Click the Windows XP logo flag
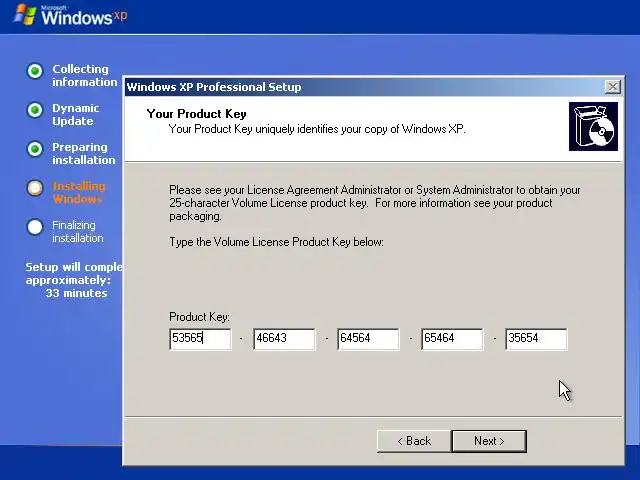The height and width of the screenshot is (480, 640). tap(24, 15)
